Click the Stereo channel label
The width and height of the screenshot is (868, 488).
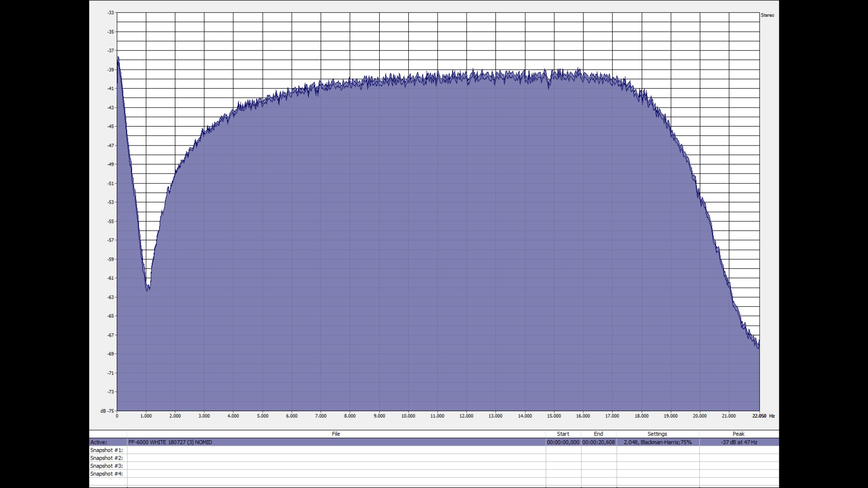pyautogui.click(x=767, y=15)
